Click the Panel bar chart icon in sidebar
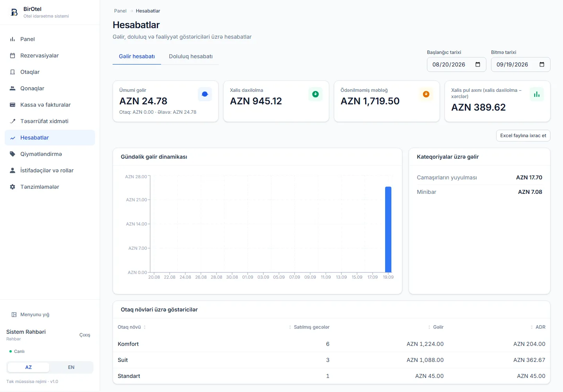Screen dimensions: 563x392 tap(13, 39)
